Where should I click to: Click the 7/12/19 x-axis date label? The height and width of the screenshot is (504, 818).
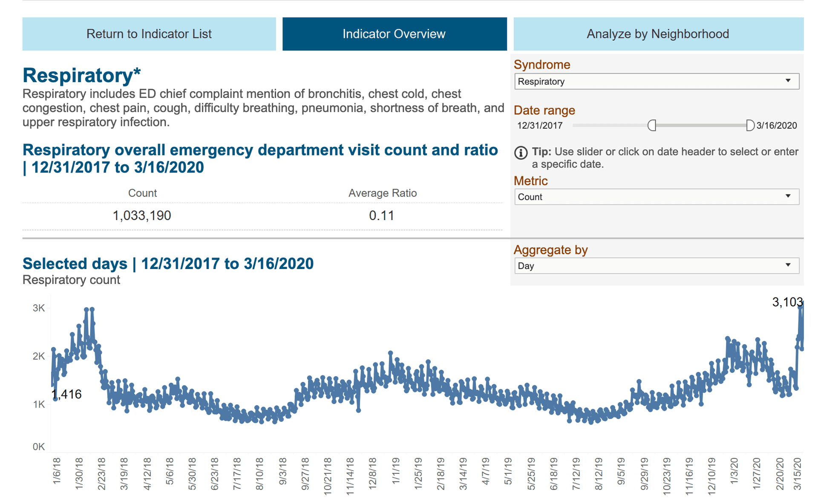(576, 474)
